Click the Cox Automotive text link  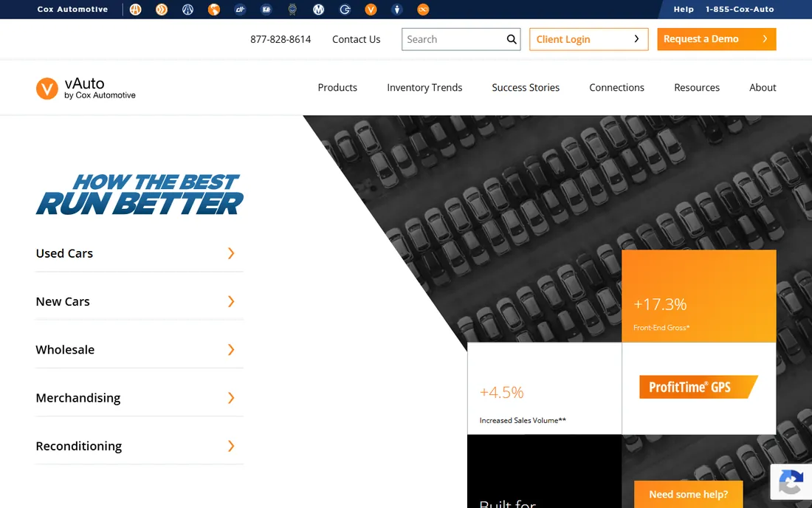coord(72,10)
